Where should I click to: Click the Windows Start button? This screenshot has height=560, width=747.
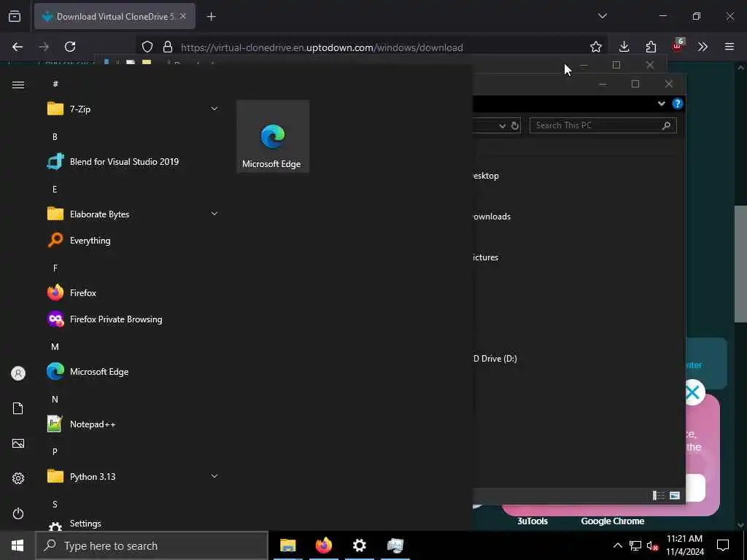[18, 545]
